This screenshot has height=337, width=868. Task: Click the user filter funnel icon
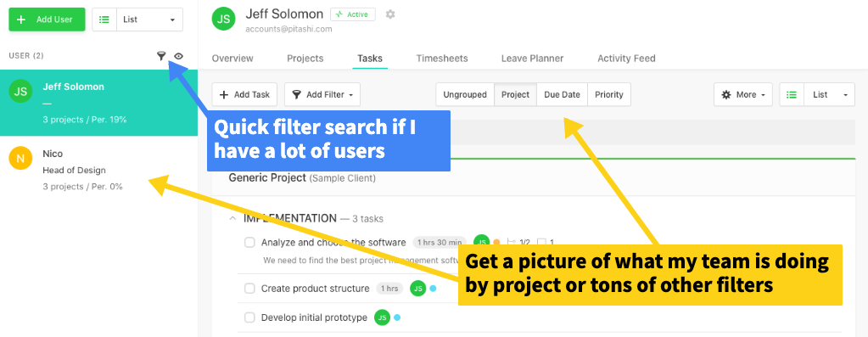161,55
